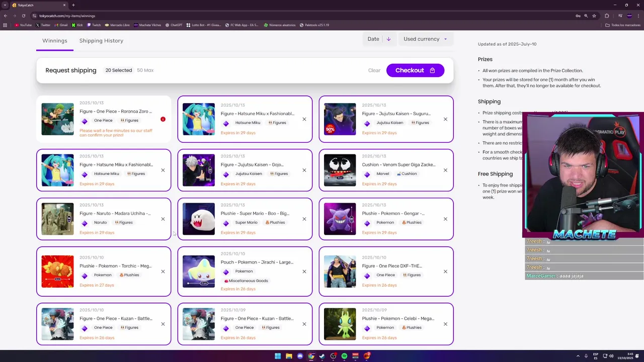Deselect Pokemon Torchic plushie

(163, 271)
